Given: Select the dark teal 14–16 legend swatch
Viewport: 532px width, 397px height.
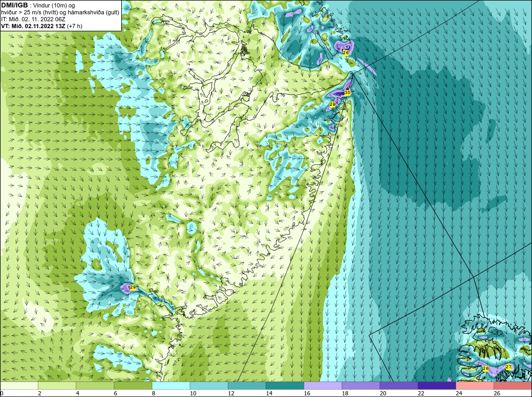Looking at the screenshot, I should pos(285,385).
